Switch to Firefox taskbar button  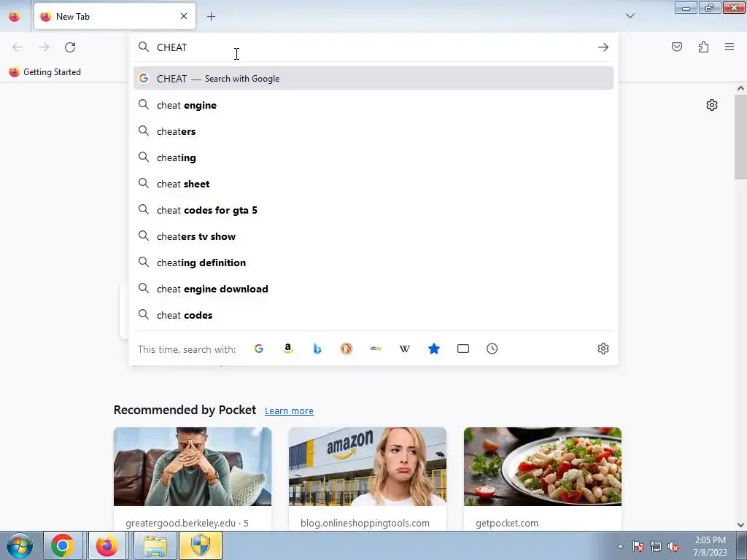pyautogui.click(x=107, y=545)
